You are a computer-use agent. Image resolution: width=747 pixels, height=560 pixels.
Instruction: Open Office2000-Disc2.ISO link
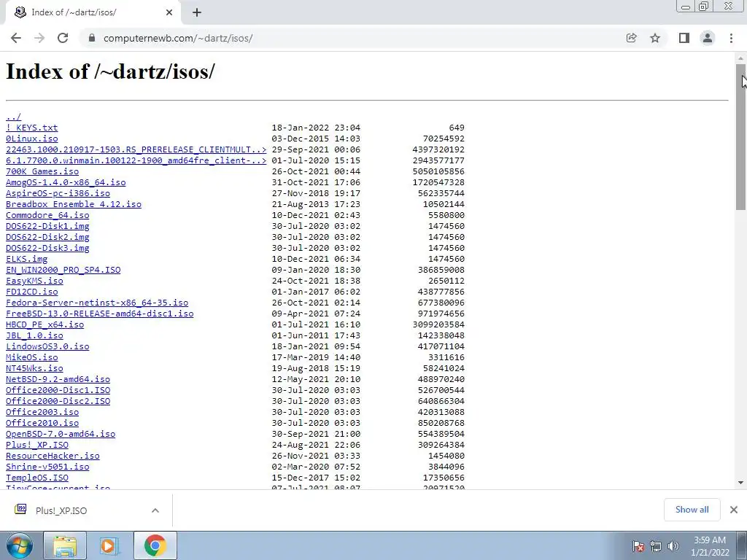click(58, 402)
